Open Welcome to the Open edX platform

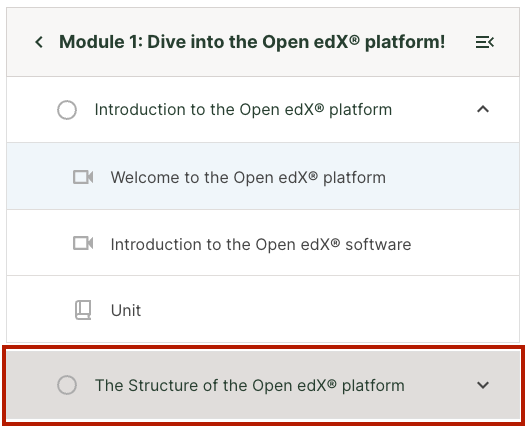point(248,177)
